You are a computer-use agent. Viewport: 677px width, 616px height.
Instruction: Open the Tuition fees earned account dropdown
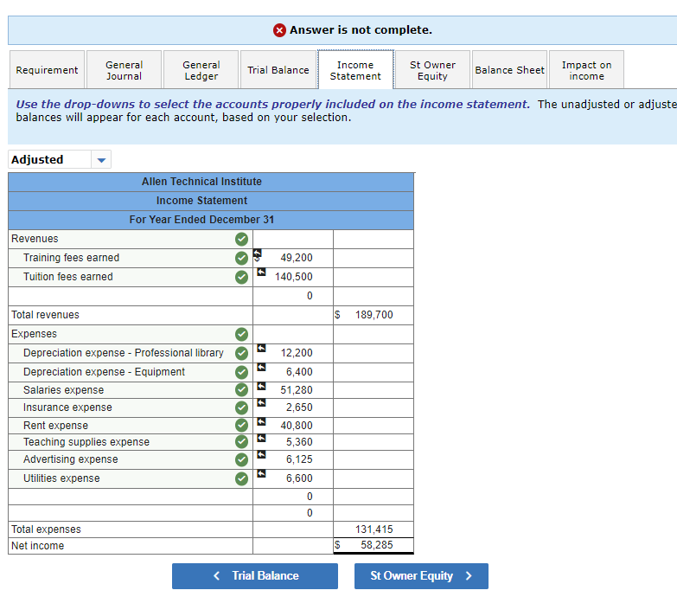click(x=131, y=277)
